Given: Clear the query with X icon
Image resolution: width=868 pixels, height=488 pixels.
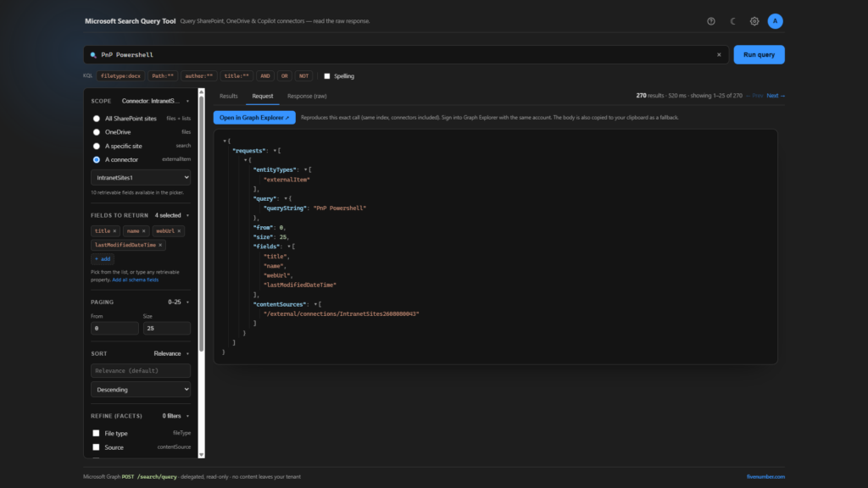Looking at the screenshot, I should pyautogui.click(x=719, y=55).
